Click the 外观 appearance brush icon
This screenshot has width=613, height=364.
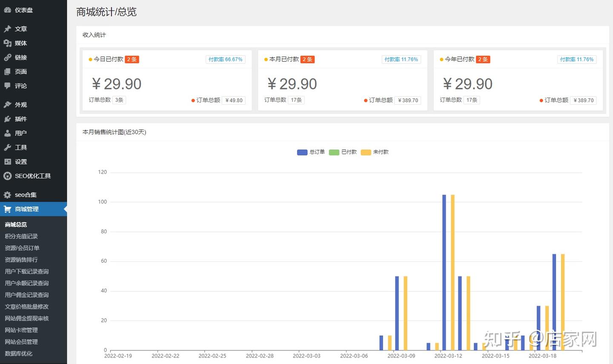pos(8,104)
